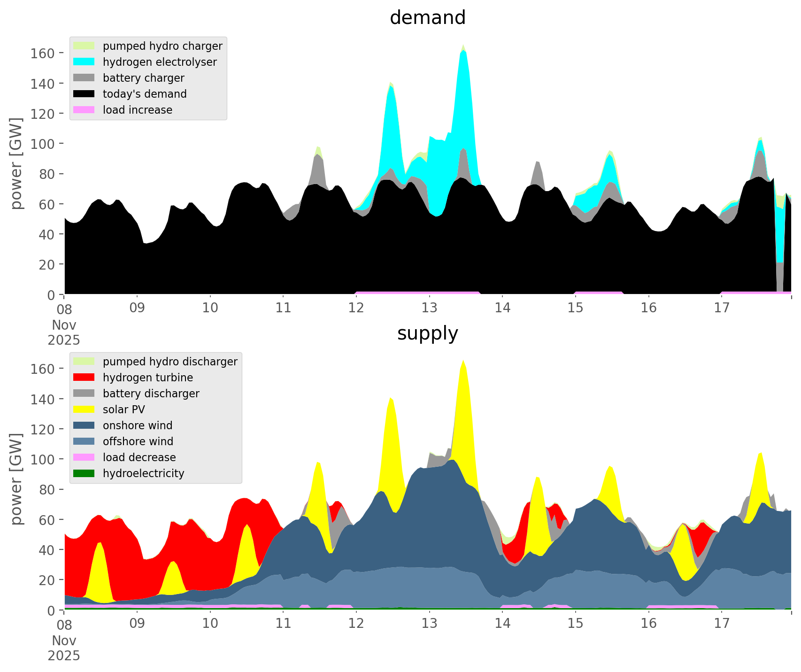Click the pink load increase legend swatch
This screenshot has width=801, height=672.
coord(84,110)
